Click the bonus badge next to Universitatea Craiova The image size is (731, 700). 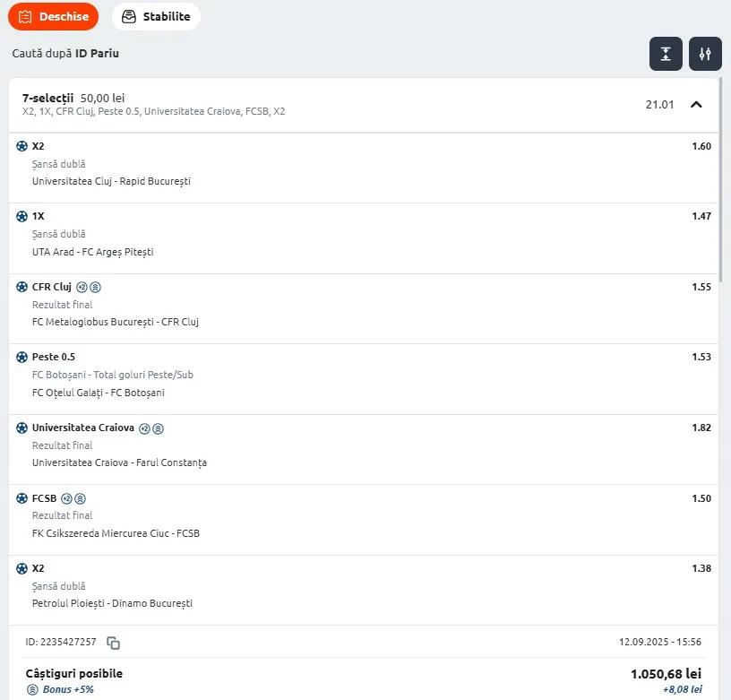(158, 428)
